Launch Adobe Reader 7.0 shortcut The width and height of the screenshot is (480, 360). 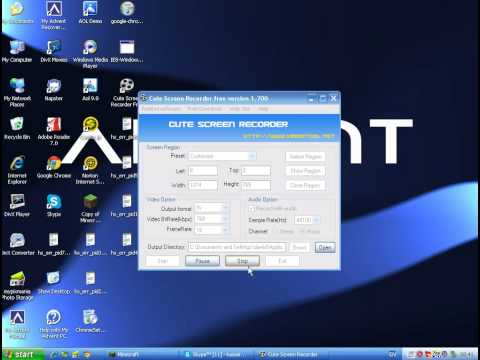54,131
